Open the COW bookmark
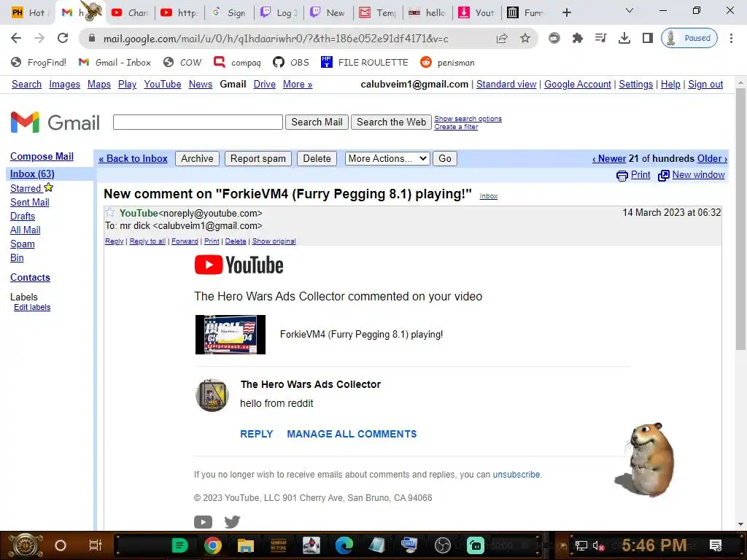747x560 pixels. (x=182, y=63)
